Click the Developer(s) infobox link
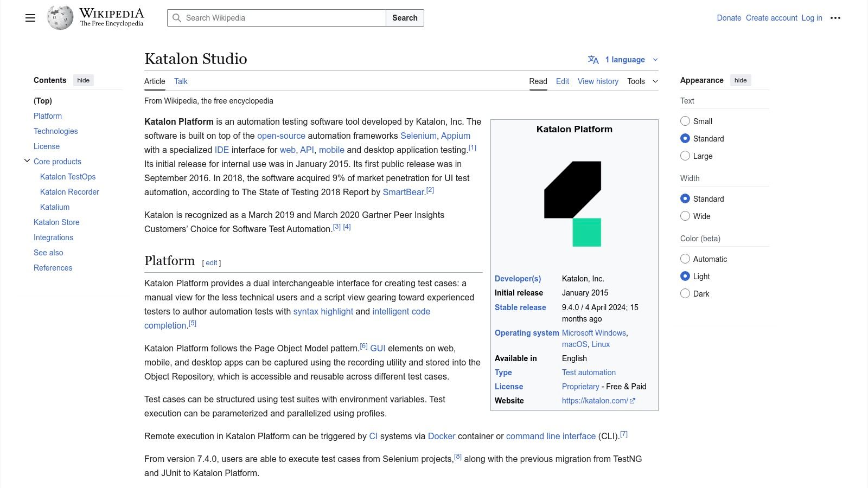Screen dimensions: 868x488 coord(518,279)
